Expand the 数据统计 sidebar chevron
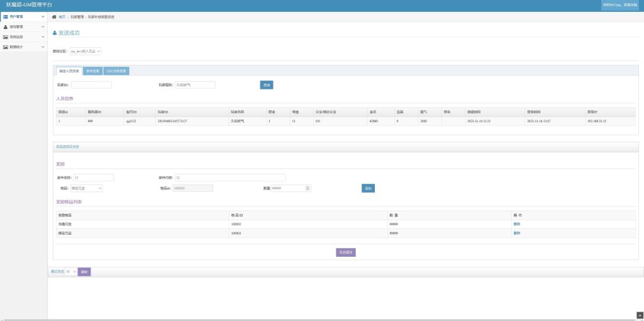 click(x=42, y=47)
